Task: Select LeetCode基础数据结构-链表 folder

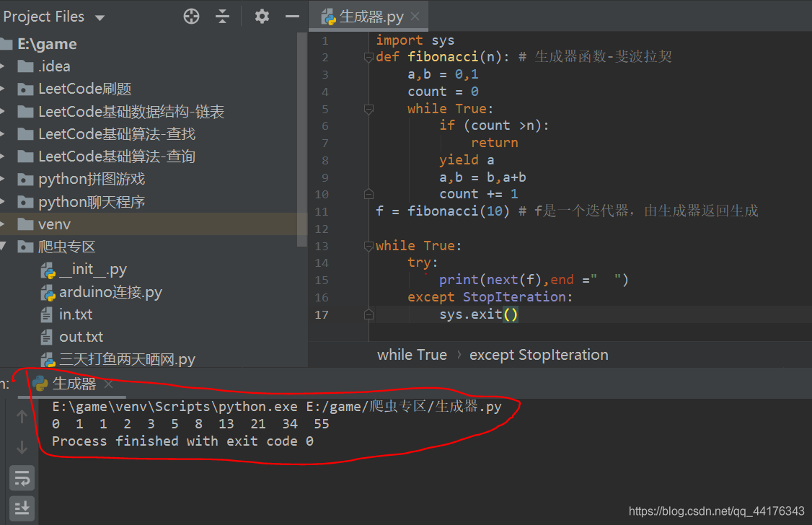Action: coord(131,112)
